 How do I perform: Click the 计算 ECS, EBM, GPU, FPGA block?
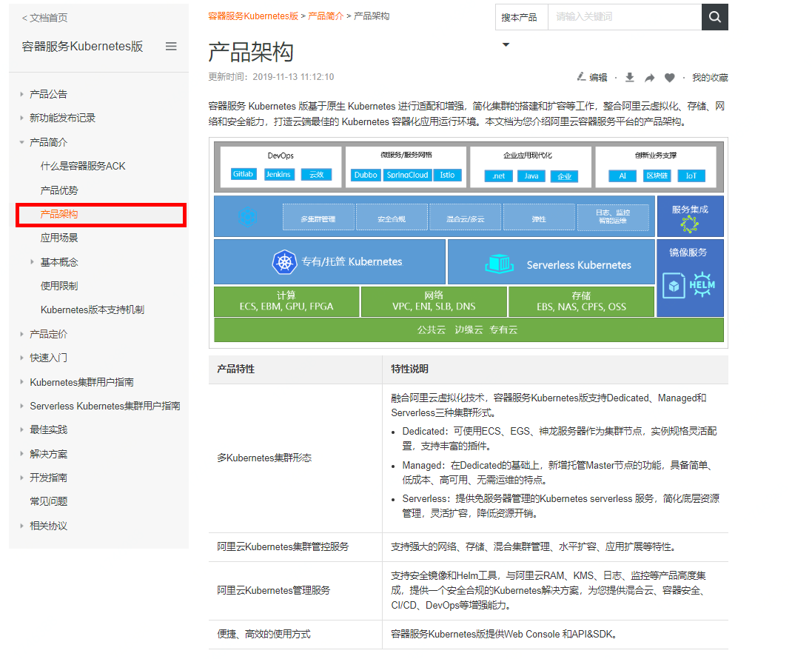(x=286, y=301)
